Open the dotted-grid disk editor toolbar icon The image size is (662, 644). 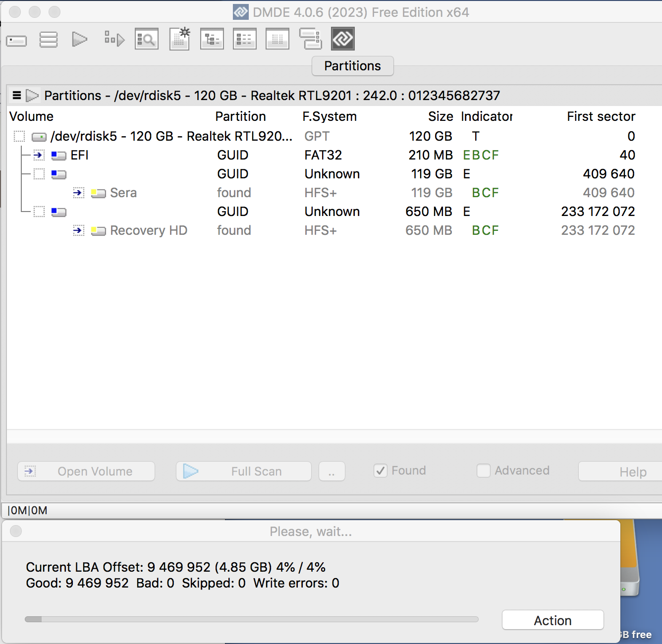point(277,39)
